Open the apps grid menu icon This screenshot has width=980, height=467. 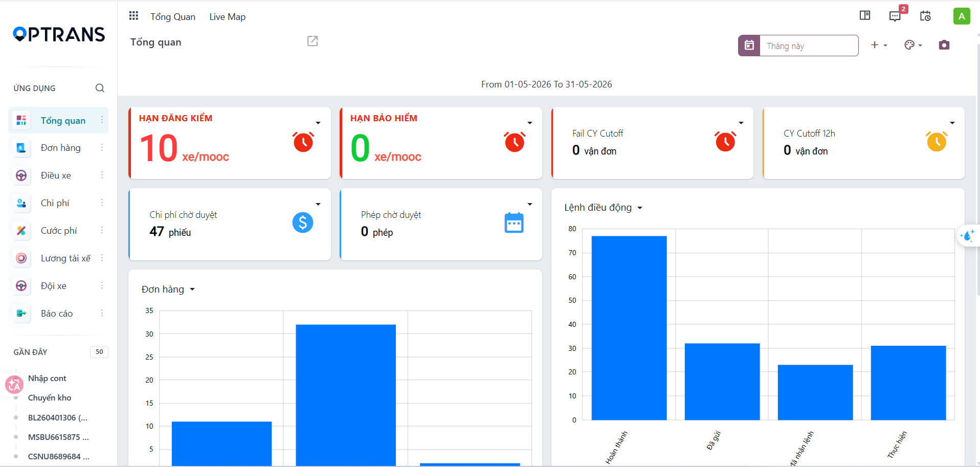[133, 16]
